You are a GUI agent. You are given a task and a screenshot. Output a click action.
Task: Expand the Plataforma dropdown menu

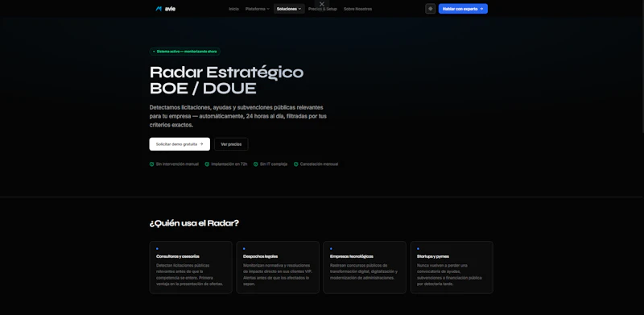[x=258, y=9]
